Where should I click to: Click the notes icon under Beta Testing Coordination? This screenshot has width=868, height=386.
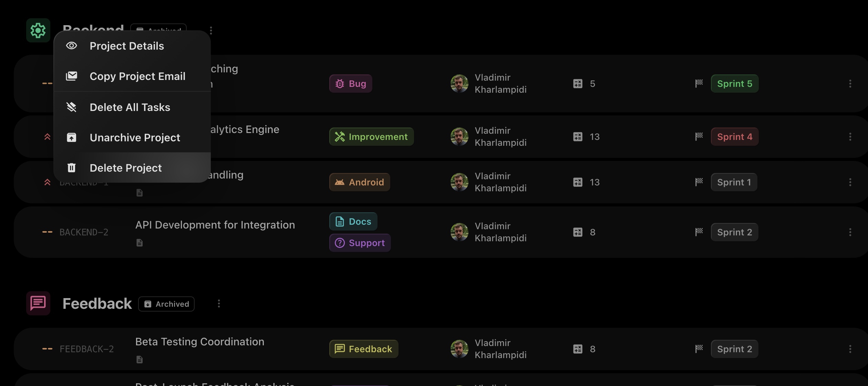point(139,360)
